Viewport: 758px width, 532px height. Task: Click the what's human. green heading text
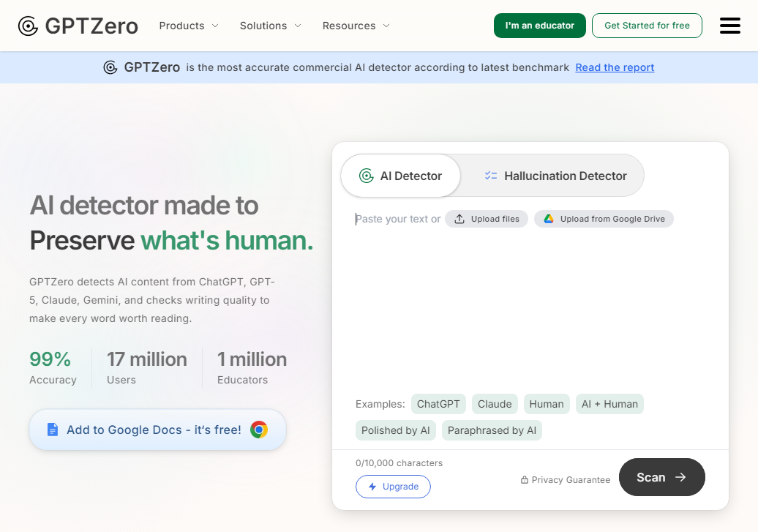228,240
